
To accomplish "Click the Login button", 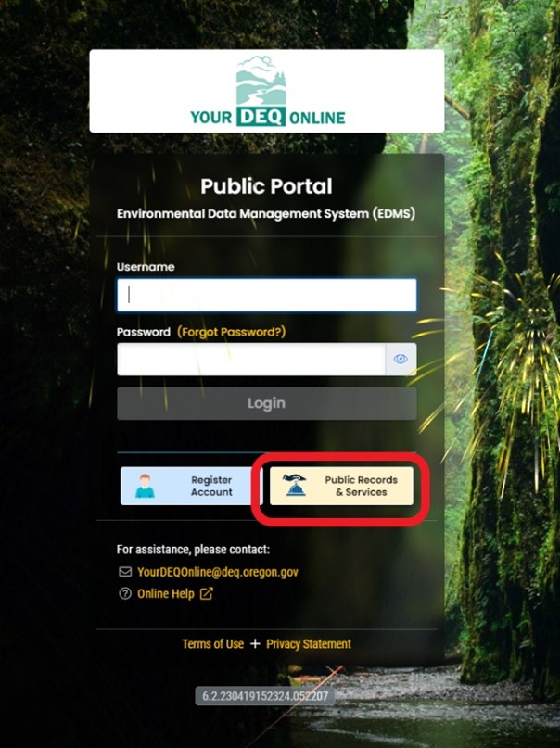I will 267,403.
